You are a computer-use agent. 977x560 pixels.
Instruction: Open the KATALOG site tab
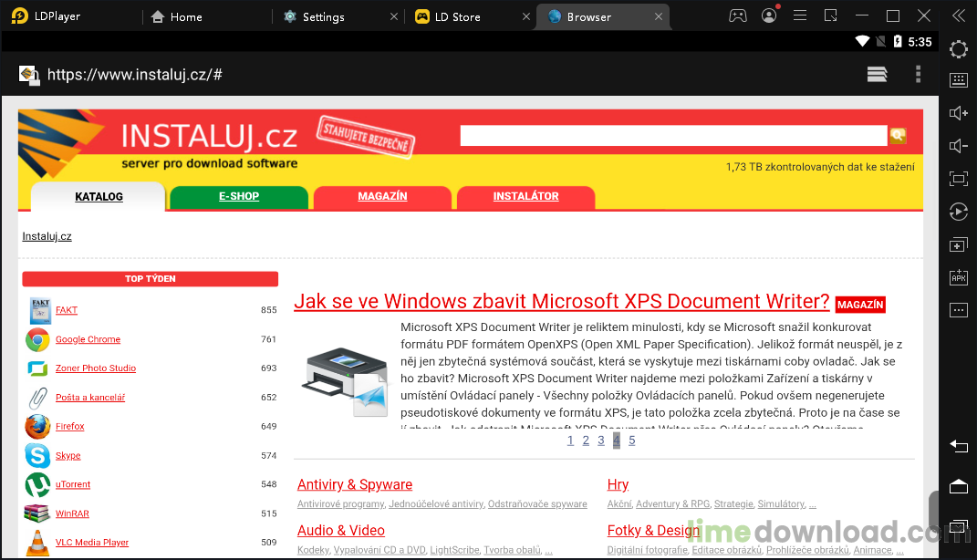tap(99, 197)
